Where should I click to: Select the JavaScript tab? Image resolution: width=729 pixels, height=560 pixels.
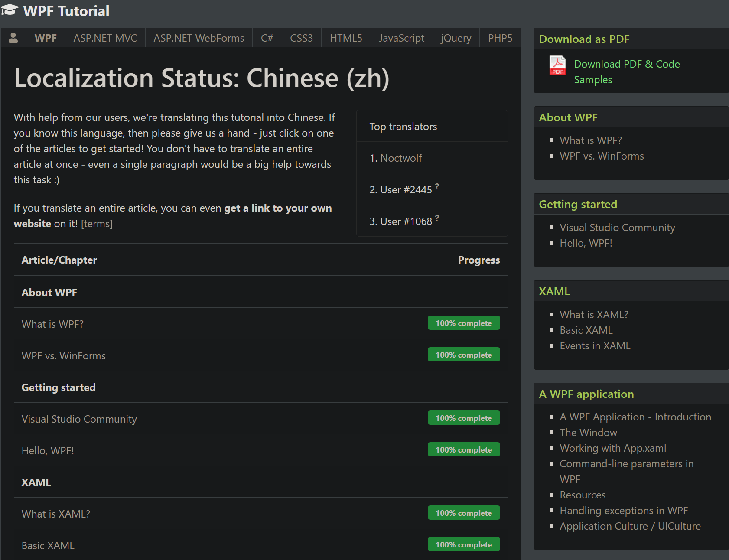(x=401, y=38)
